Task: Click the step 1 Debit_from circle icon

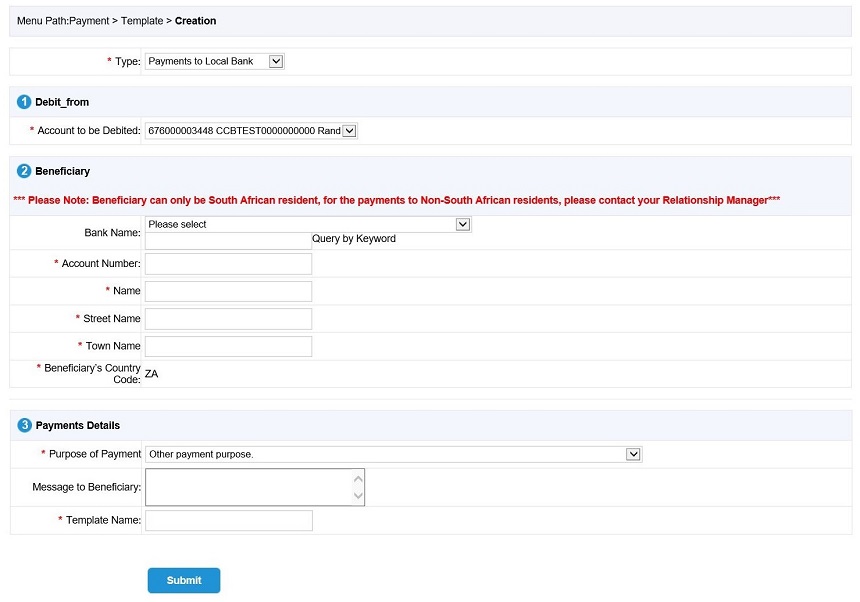Action: tap(24, 102)
